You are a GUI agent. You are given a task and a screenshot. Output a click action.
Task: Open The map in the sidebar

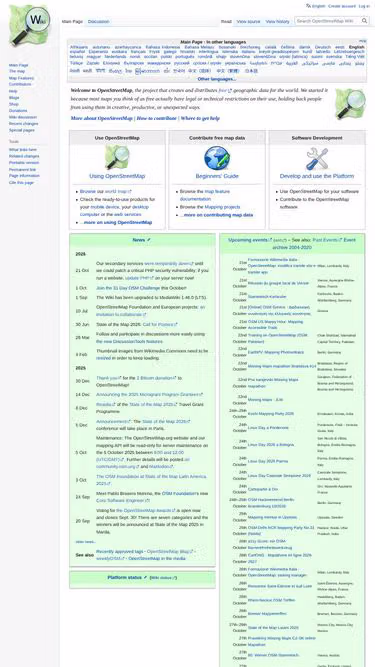point(17,71)
